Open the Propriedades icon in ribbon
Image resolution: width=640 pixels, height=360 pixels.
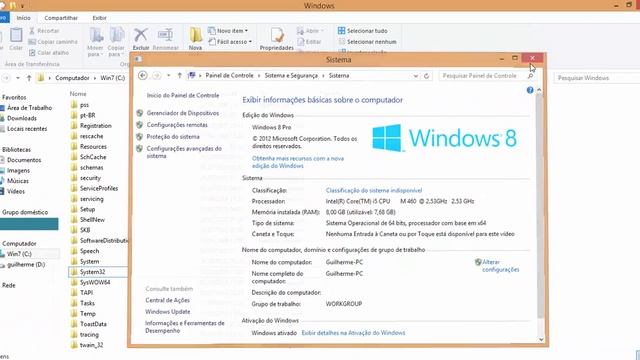277,35
